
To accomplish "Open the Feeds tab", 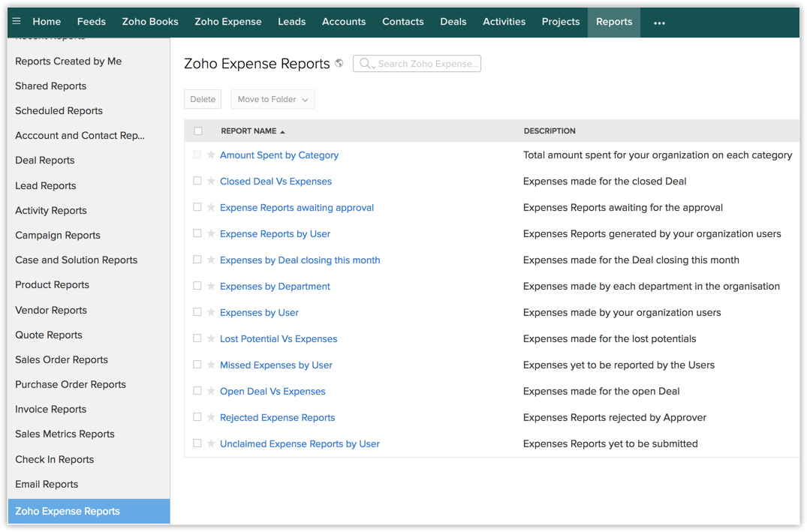I will (x=92, y=22).
